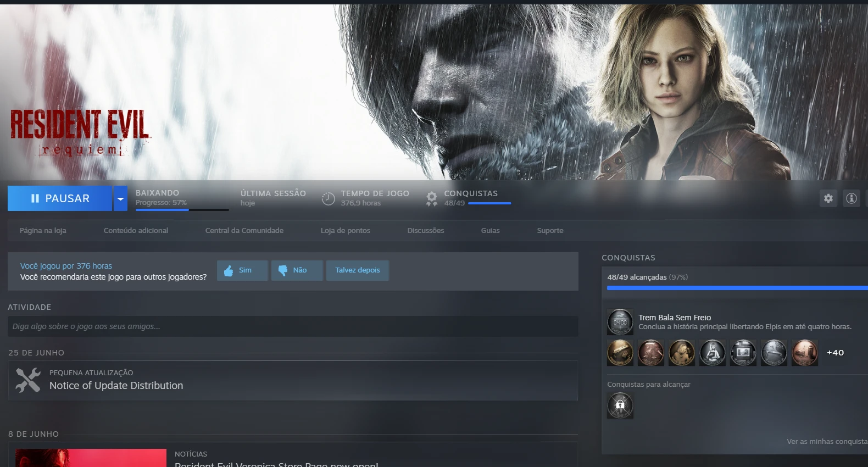Click the '8 DE JUNHO' date heading

(34, 434)
